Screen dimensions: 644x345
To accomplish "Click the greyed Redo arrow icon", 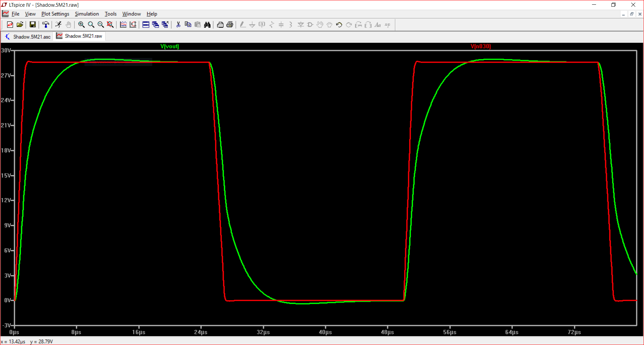I will click(349, 24).
